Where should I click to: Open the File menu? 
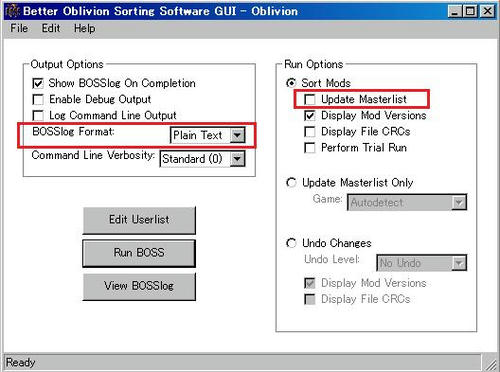click(x=19, y=28)
